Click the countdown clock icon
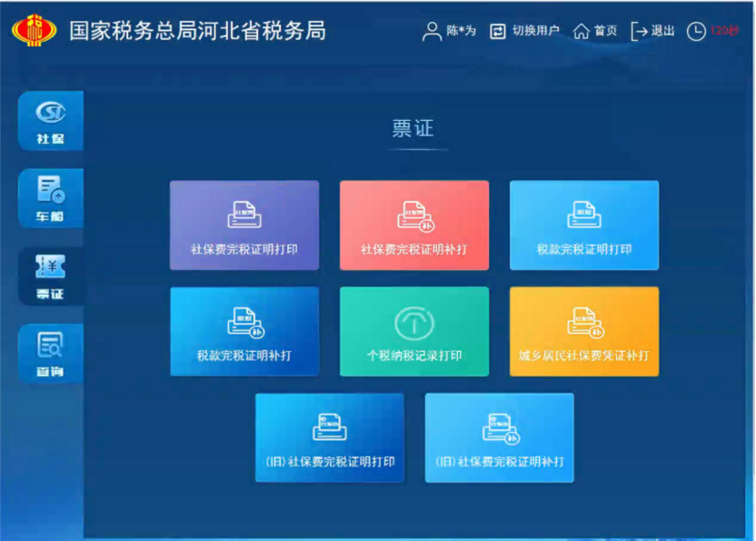The image size is (756, 541). click(695, 31)
